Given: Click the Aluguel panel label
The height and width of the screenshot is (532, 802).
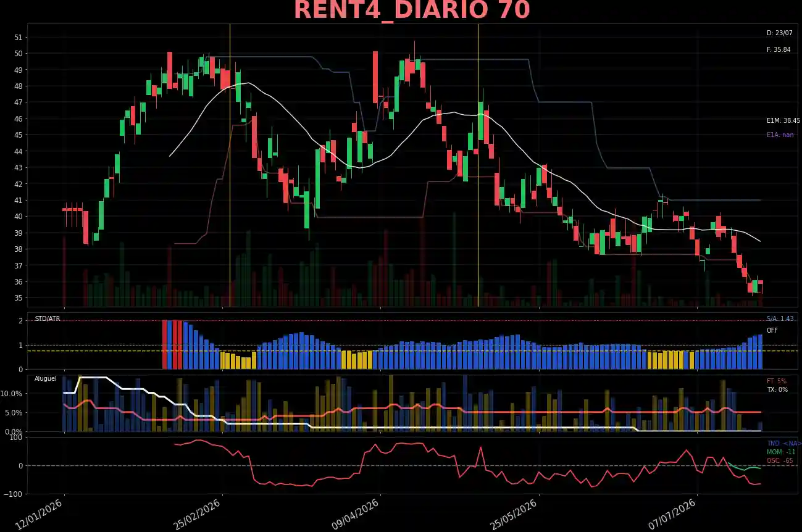Looking at the screenshot, I should [x=45, y=378].
